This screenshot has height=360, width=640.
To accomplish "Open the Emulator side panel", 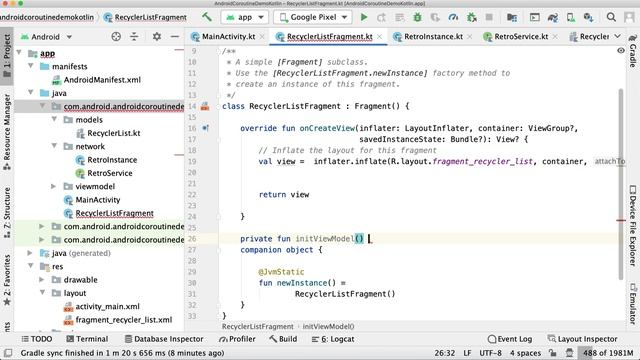I will click(x=632, y=303).
